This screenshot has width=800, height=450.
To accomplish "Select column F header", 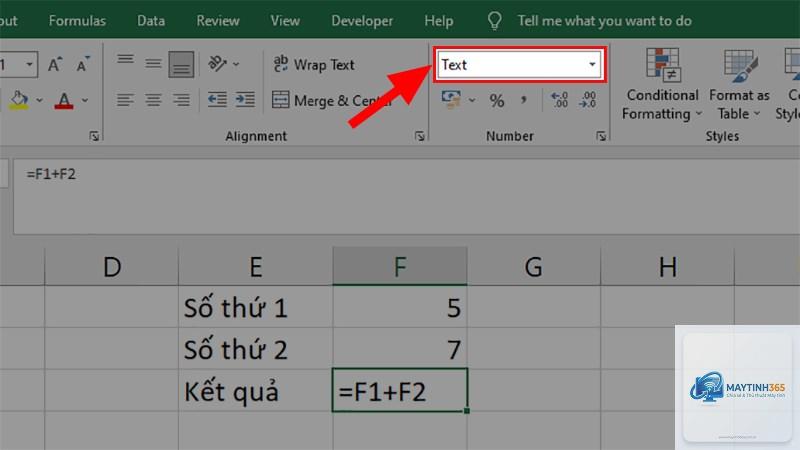I will pyautogui.click(x=400, y=266).
